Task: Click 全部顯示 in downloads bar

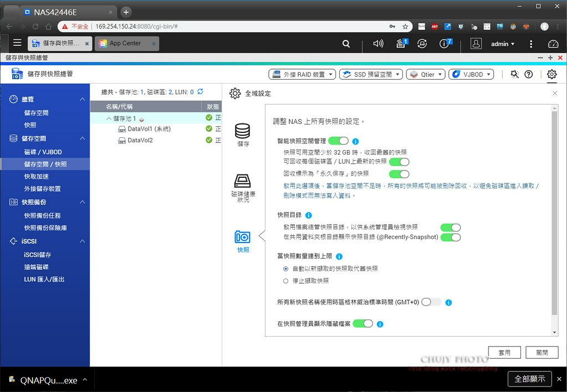Action: tap(530, 379)
